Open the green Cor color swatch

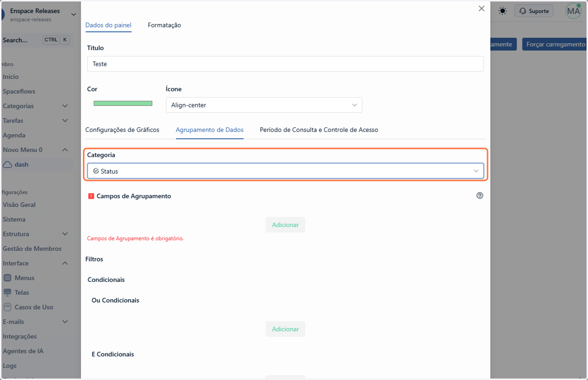[x=123, y=103]
